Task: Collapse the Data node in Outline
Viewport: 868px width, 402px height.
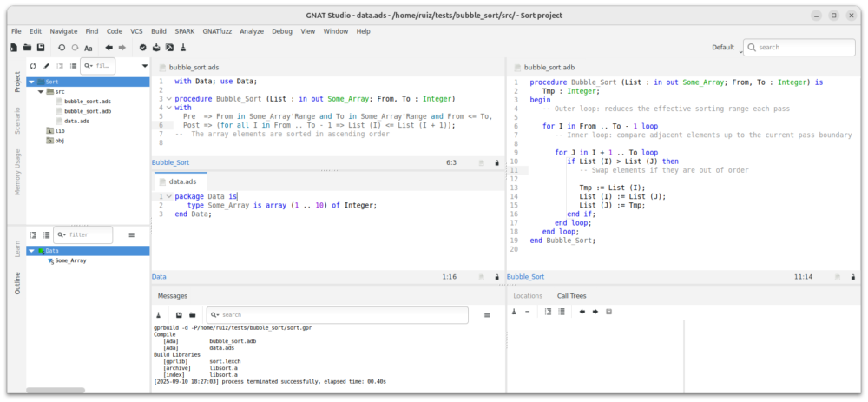Action: 31,251
